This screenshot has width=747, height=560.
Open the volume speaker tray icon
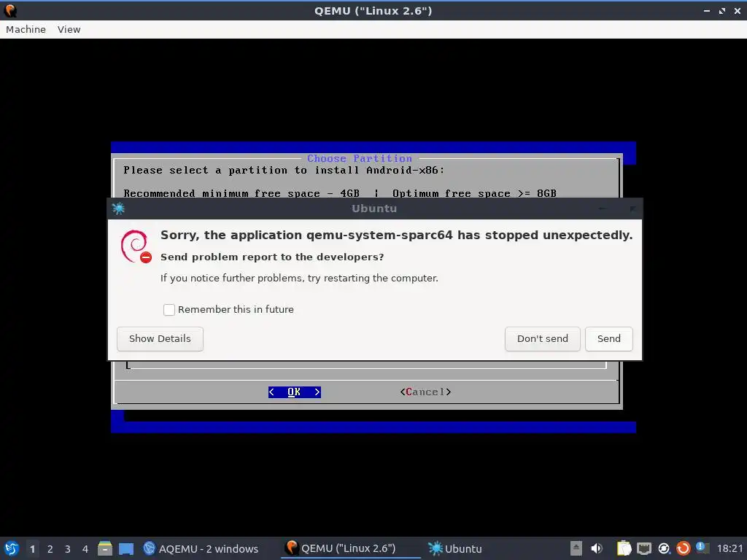(x=597, y=548)
